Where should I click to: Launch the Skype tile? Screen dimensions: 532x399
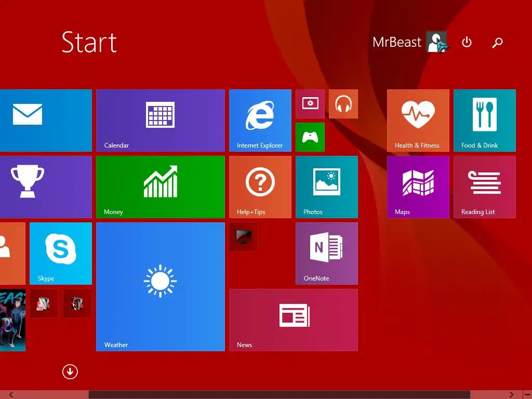(x=61, y=254)
